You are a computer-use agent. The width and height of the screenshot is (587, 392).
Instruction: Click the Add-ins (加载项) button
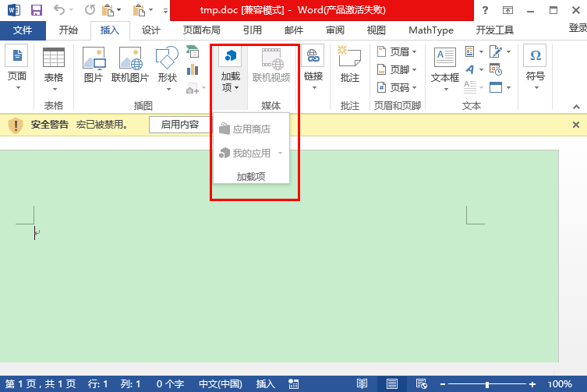[x=230, y=69]
